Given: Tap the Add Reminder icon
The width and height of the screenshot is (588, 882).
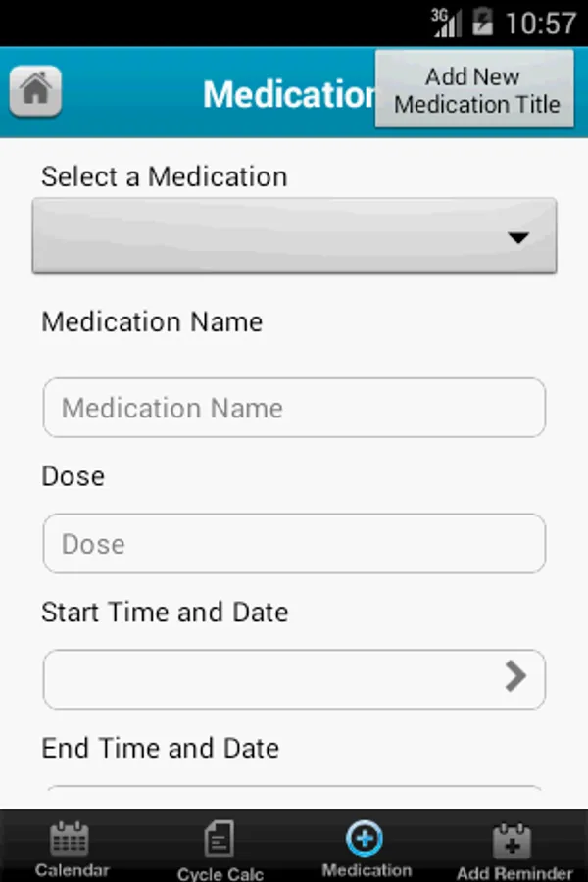Looking at the screenshot, I should pos(514,841).
